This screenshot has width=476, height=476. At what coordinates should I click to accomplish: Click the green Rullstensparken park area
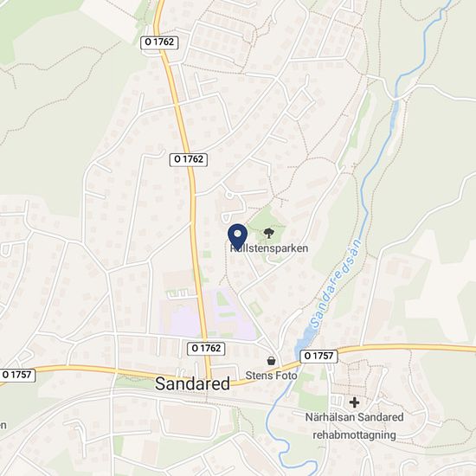(267, 231)
